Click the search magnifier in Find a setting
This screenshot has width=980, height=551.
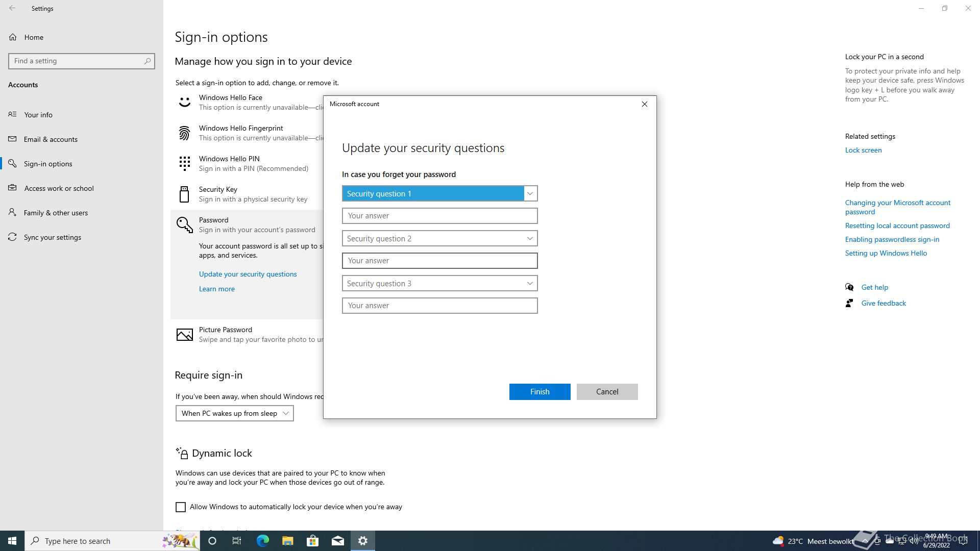pos(148,61)
